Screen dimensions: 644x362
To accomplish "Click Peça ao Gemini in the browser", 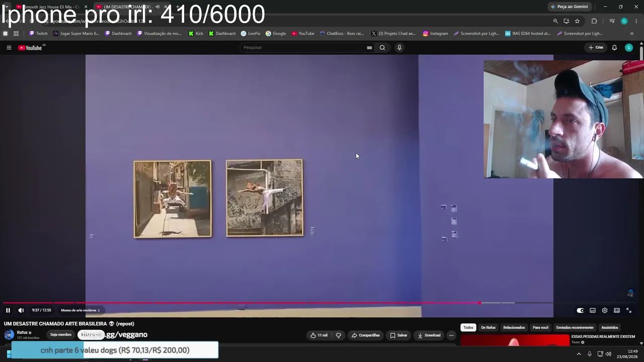I will 570,7.
